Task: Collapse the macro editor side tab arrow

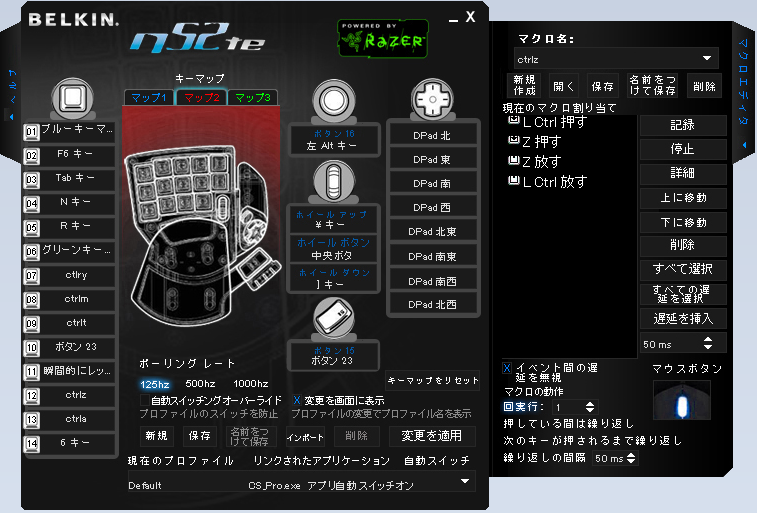Action: 744,145
